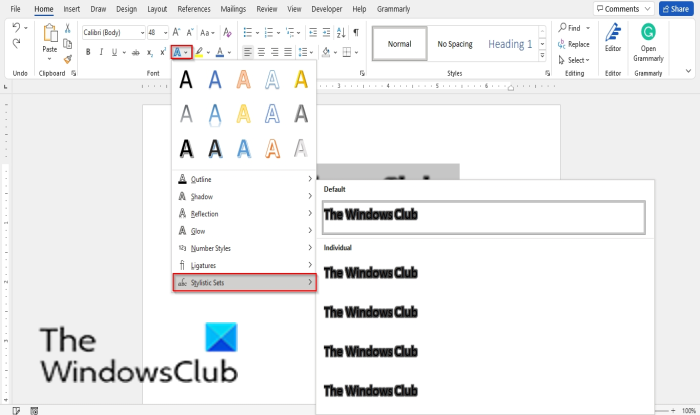
Task: Open the font size 48 dropdown
Action: 165,33
